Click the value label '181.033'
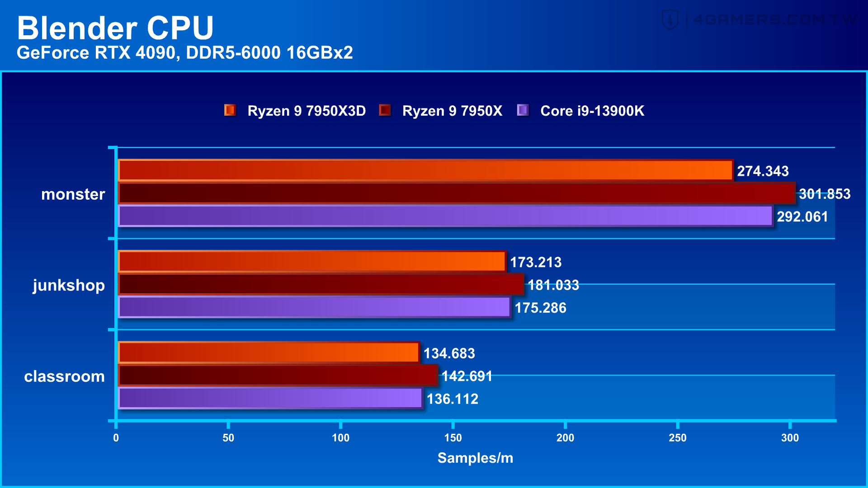 pyautogui.click(x=553, y=285)
